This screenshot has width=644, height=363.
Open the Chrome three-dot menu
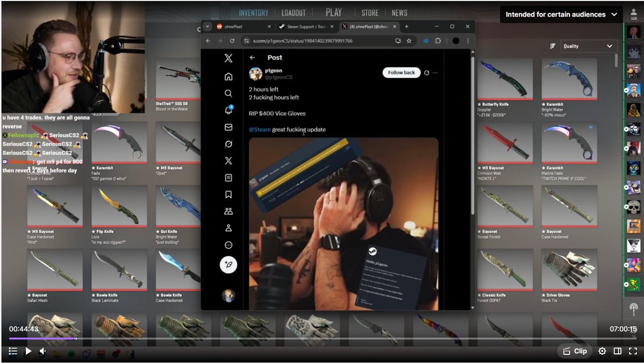(x=468, y=41)
